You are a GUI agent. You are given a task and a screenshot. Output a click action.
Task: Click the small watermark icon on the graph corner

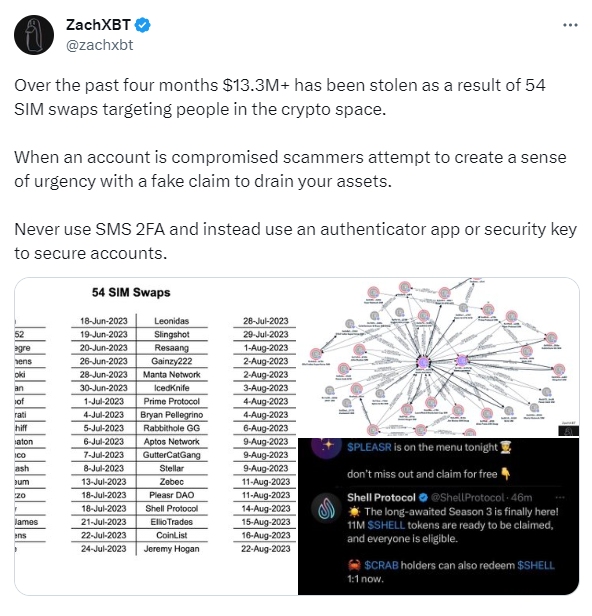tap(568, 431)
